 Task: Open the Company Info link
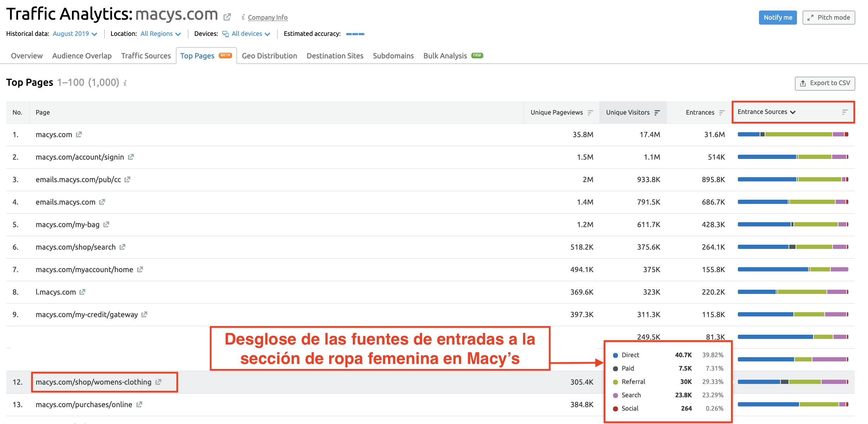tap(268, 17)
